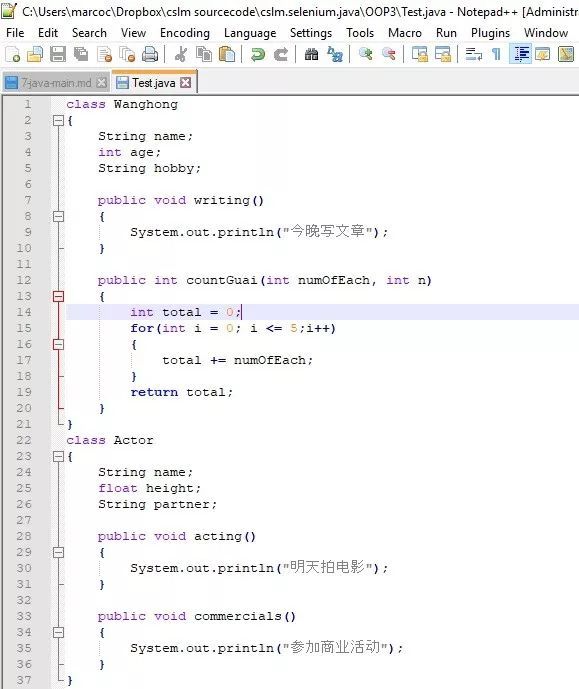Open the Run menu
Viewport: 579px width, 689px height.
[446, 33]
